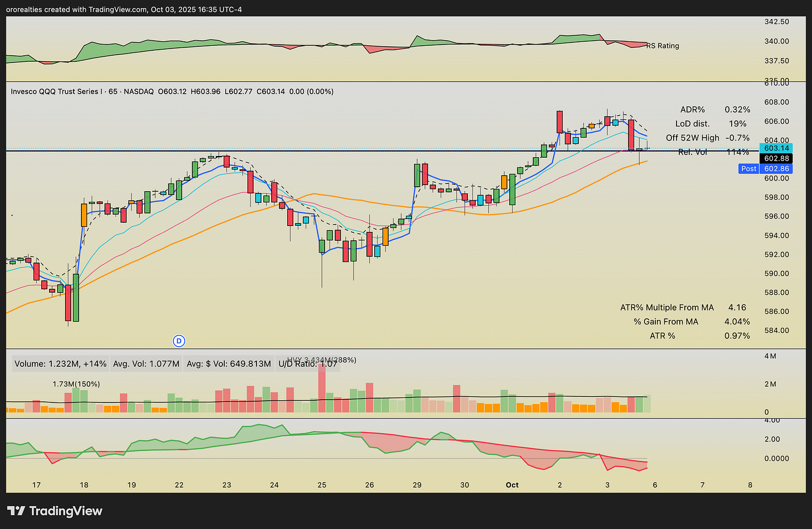Click the current price label 603.14
The width and height of the screenshot is (812, 529).
776,148
